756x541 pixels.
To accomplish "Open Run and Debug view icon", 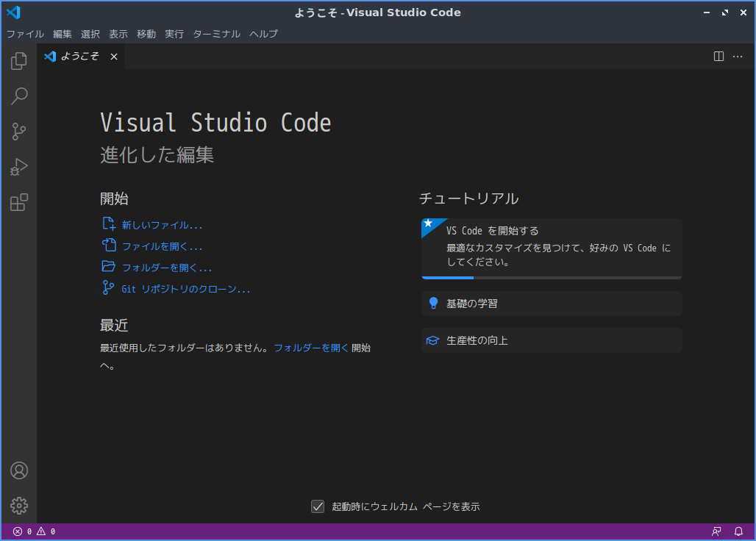I will pos(19,167).
